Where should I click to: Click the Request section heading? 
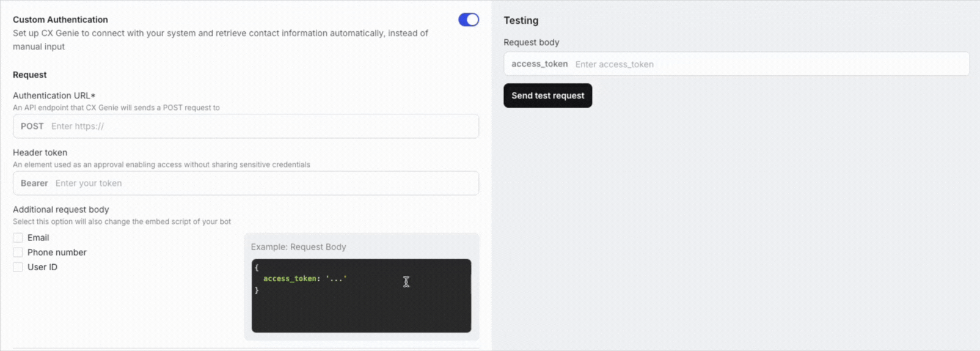pos(29,75)
